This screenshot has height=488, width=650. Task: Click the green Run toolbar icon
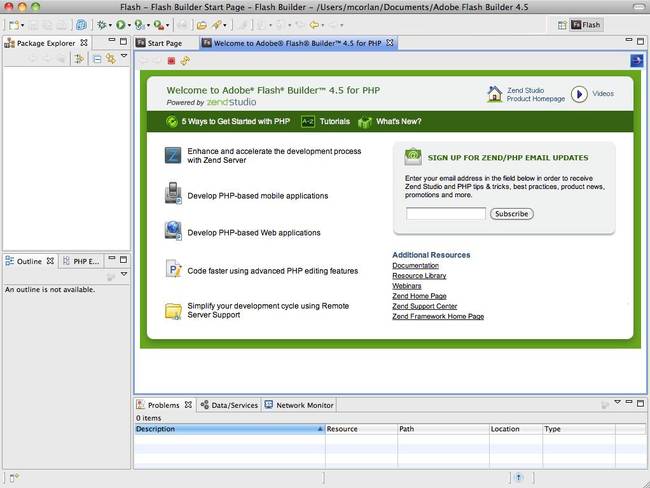click(120, 25)
